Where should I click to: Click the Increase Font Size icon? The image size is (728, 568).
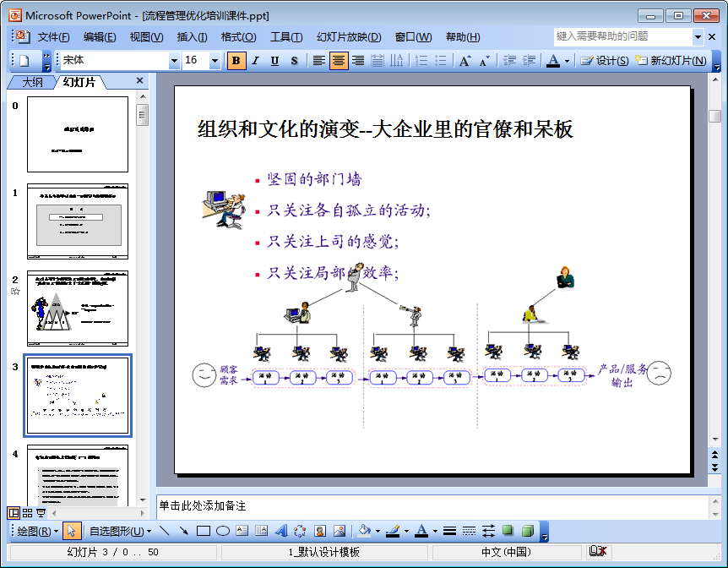465,61
